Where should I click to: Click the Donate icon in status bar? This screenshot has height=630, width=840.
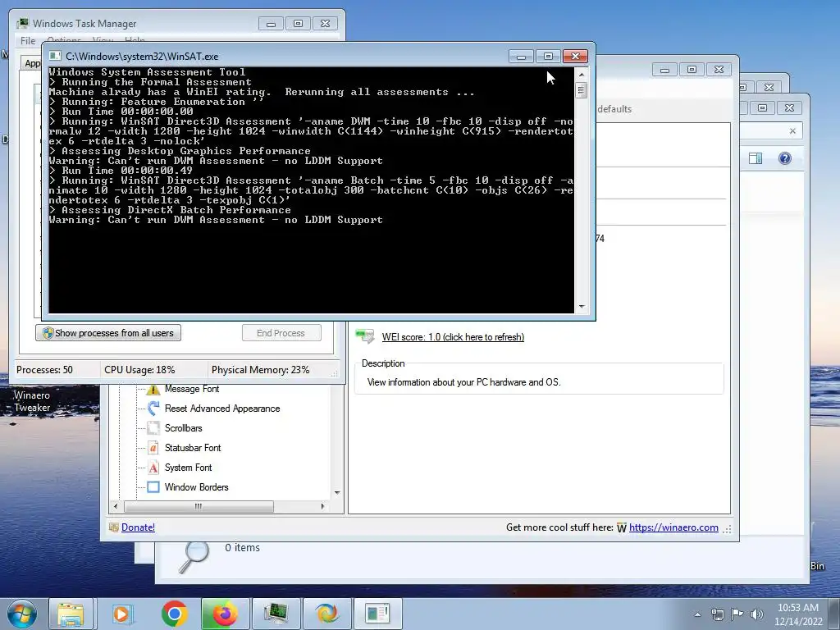point(113,527)
